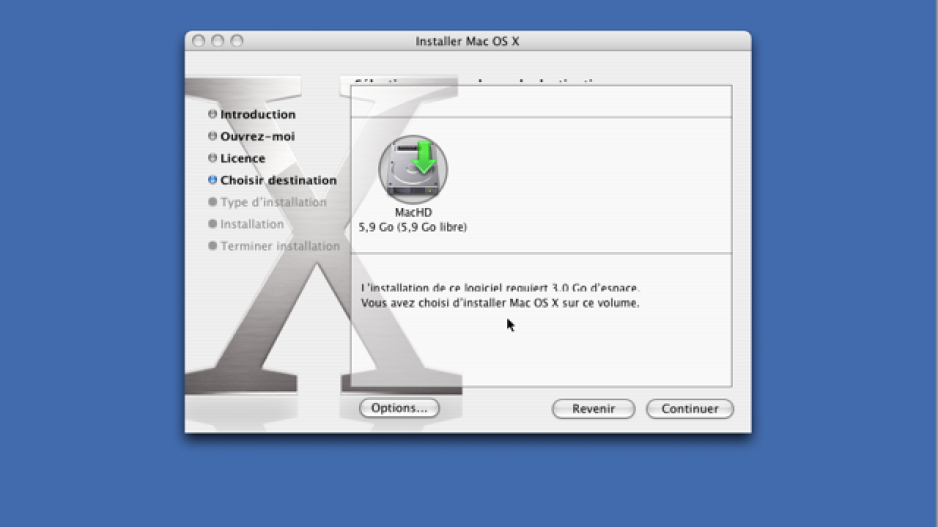Screen dimensions: 938x527
Task: Select the Type d'installation label
Action: pyautogui.click(x=273, y=202)
